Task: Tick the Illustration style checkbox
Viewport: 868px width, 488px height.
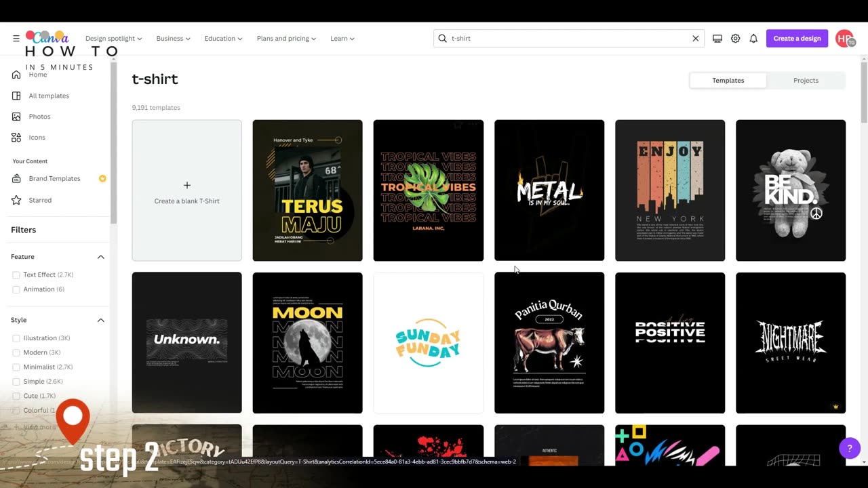Action: tap(16, 338)
